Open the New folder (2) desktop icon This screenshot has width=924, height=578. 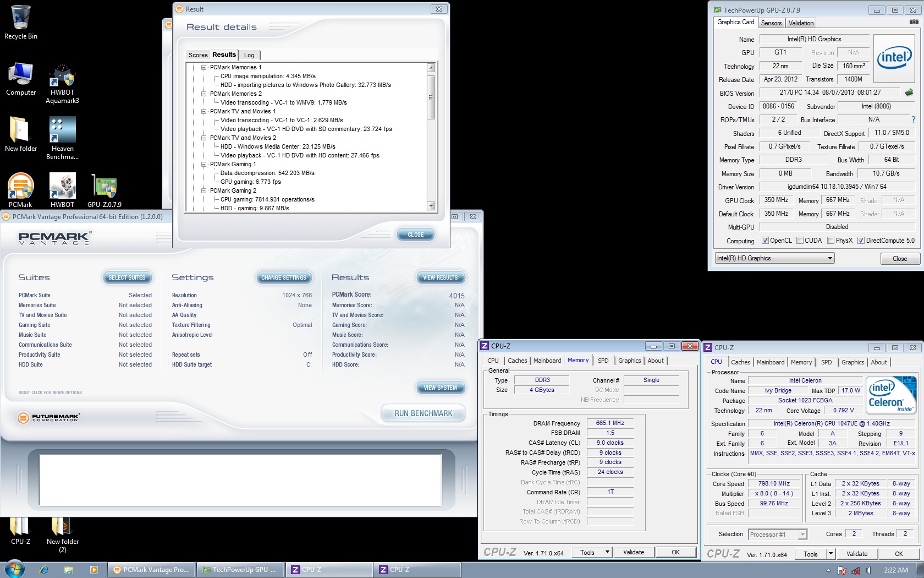[x=62, y=534]
